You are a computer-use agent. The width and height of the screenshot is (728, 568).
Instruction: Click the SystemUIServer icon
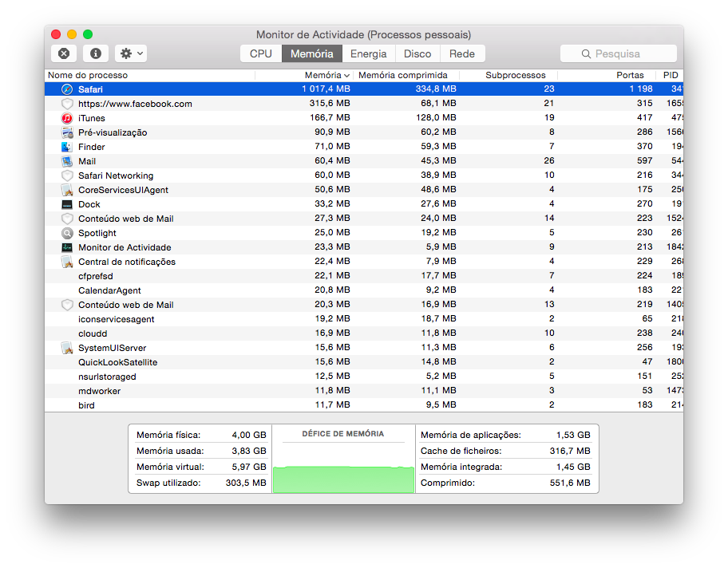[x=67, y=348]
